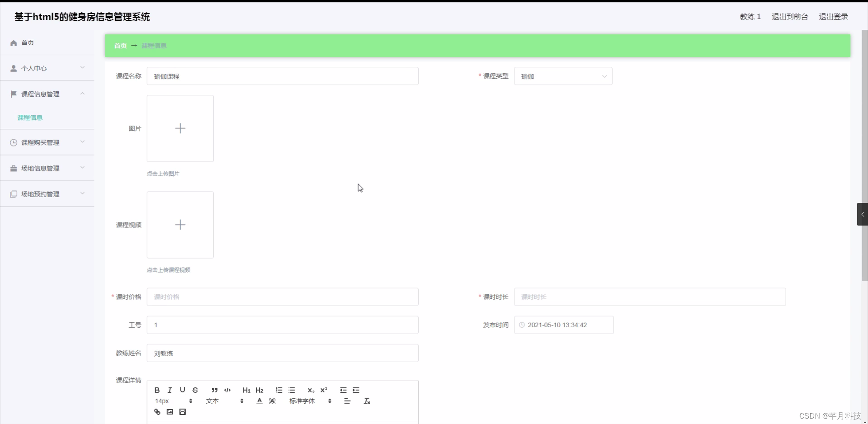Click the superscript icon in the toolbar
Screen dimensions: 868x424
click(324, 391)
